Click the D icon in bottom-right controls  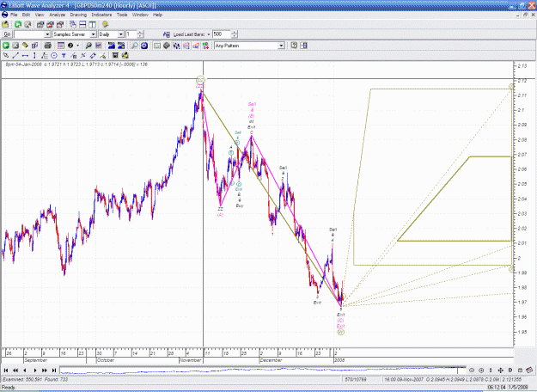[x=510, y=370]
